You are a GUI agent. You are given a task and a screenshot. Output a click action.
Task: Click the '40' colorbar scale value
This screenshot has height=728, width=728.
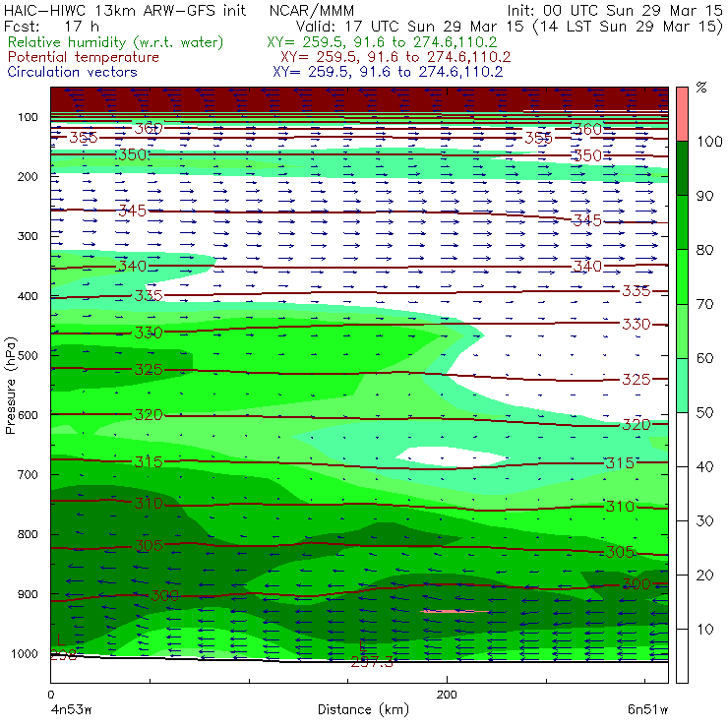tap(704, 466)
